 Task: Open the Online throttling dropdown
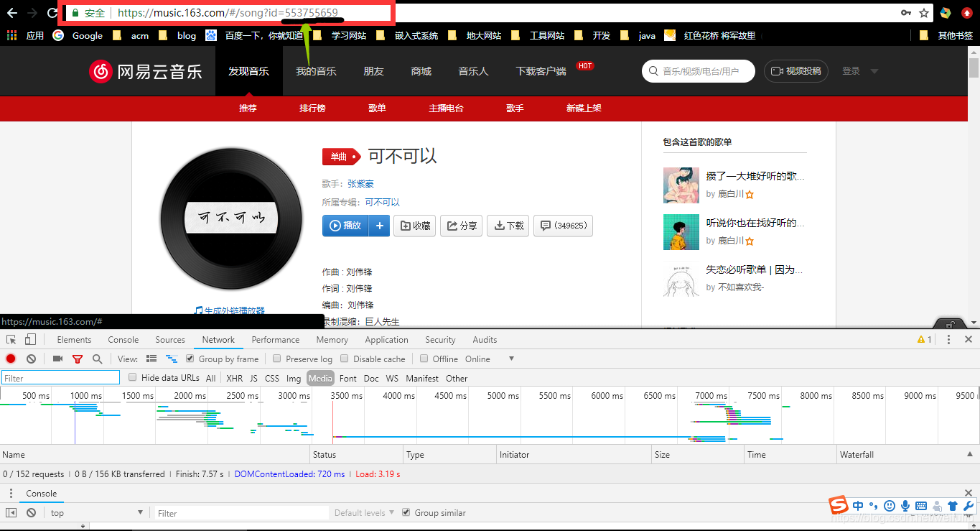[490, 359]
